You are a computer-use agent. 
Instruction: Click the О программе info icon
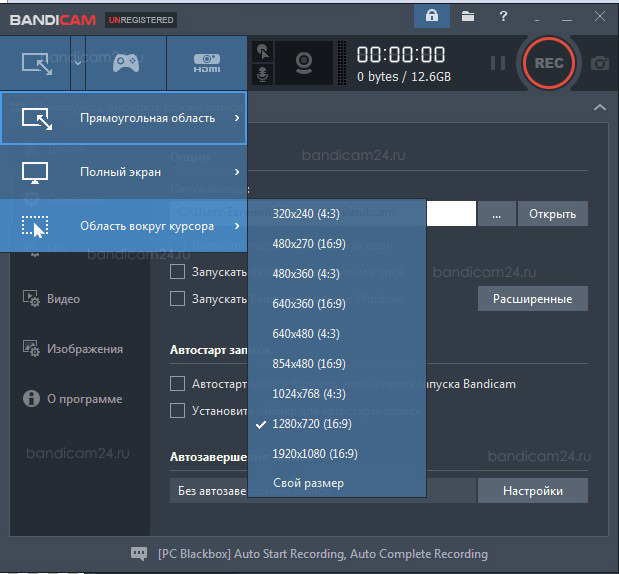[31, 398]
